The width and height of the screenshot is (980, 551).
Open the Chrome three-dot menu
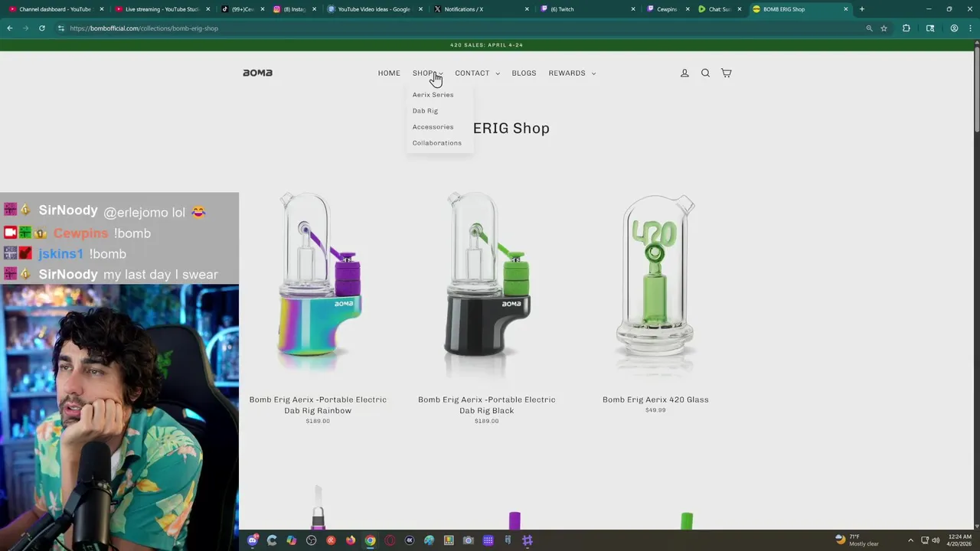(971, 28)
